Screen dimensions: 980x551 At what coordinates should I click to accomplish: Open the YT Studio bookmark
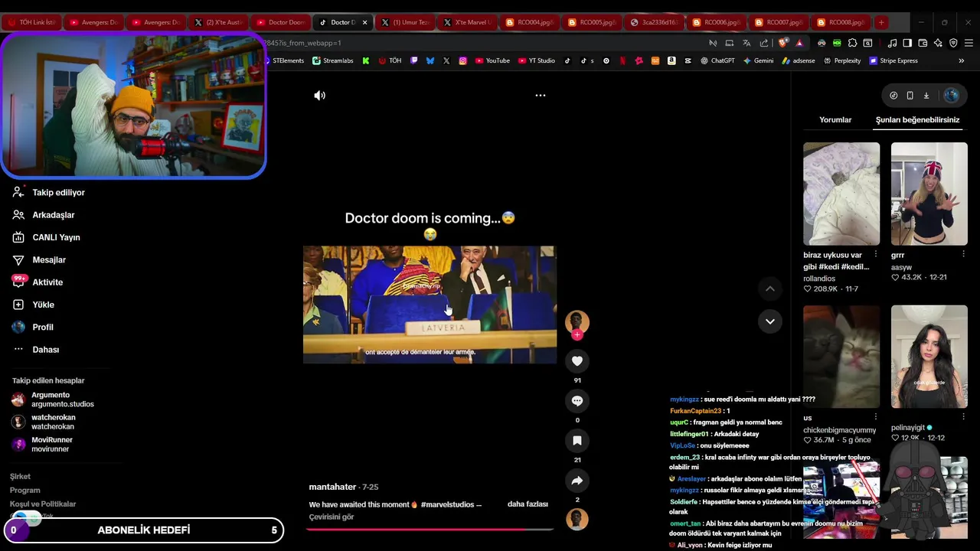pyautogui.click(x=537, y=60)
